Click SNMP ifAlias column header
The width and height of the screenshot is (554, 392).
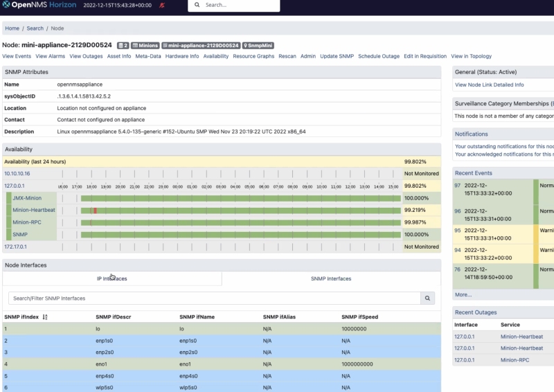tap(279, 317)
